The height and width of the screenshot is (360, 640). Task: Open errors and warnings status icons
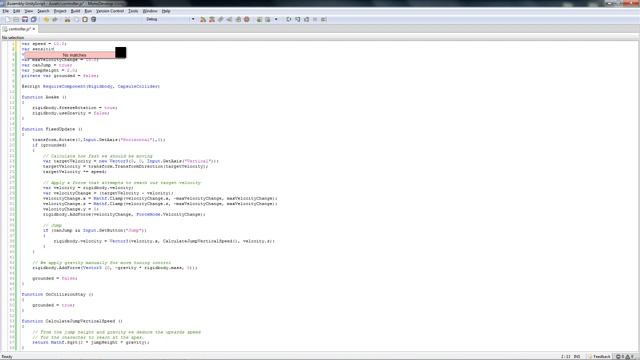point(626,356)
